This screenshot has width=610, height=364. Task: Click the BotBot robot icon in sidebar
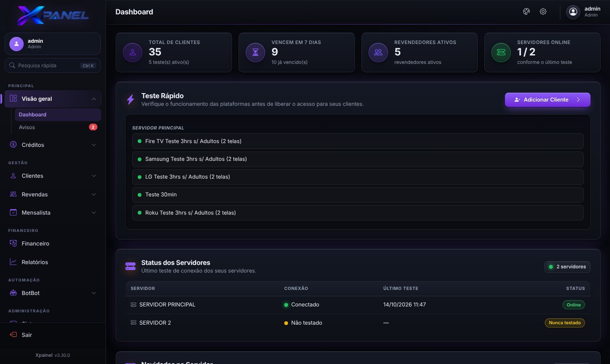click(x=13, y=293)
